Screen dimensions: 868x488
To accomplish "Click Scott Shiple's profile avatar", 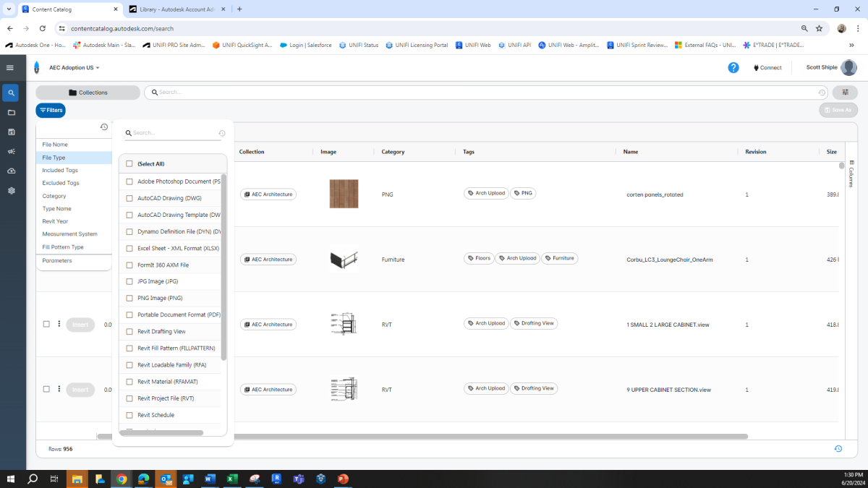I will pos(848,67).
